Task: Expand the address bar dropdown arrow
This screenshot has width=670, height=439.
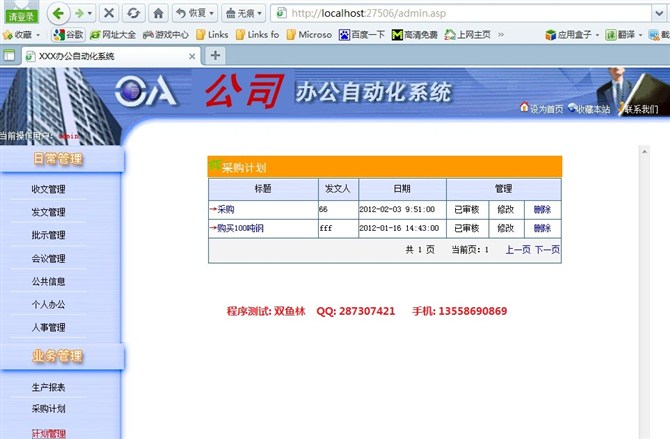Action: pos(659,14)
